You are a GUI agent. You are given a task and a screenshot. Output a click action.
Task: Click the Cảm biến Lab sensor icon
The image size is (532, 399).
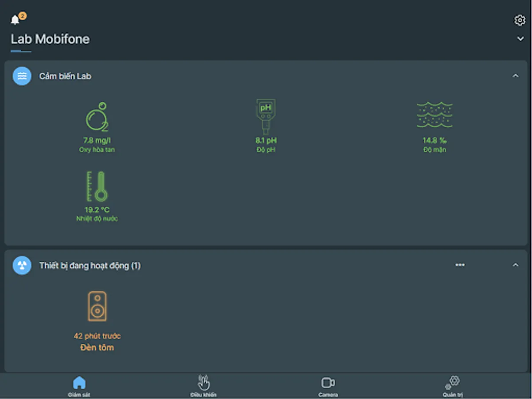22,76
